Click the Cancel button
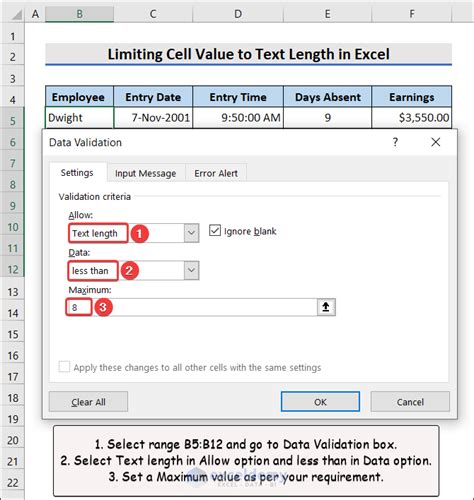The height and width of the screenshot is (500, 474). point(410,402)
